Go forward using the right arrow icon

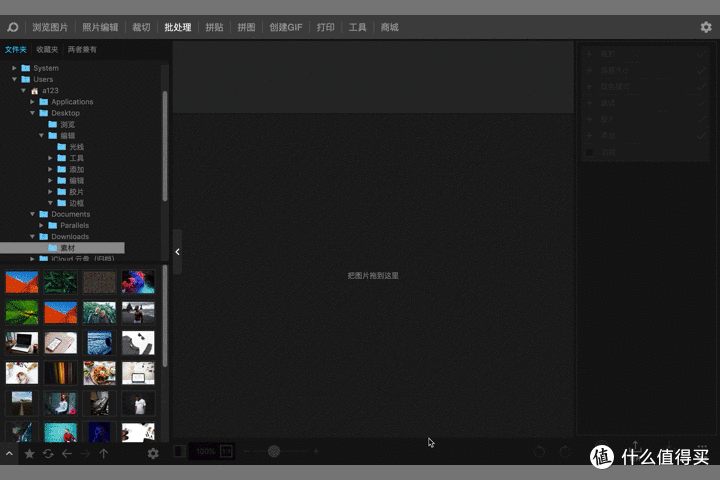pyautogui.click(x=85, y=454)
